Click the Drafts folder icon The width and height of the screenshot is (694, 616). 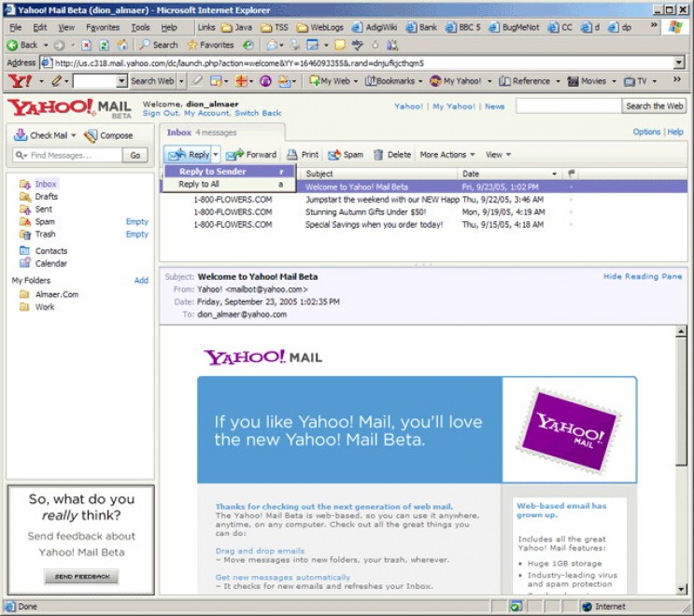(x=25, y=196)
